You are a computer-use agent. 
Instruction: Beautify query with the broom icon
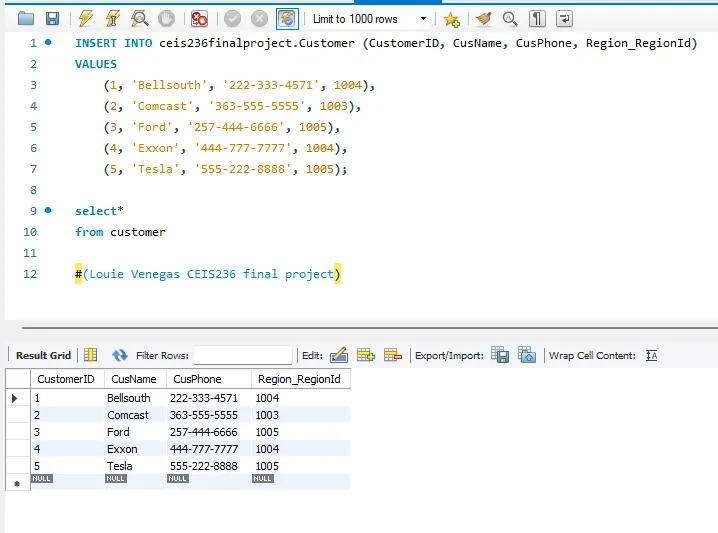click(484, 19)
